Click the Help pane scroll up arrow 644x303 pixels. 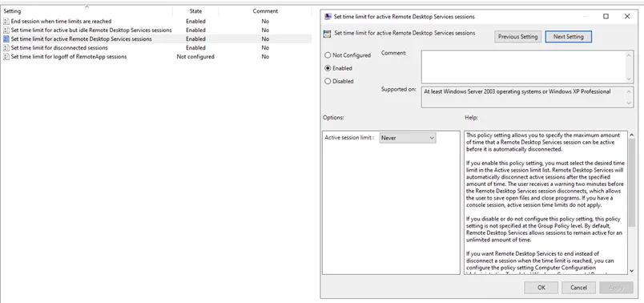pyautogui.click(x=631, y=135)
